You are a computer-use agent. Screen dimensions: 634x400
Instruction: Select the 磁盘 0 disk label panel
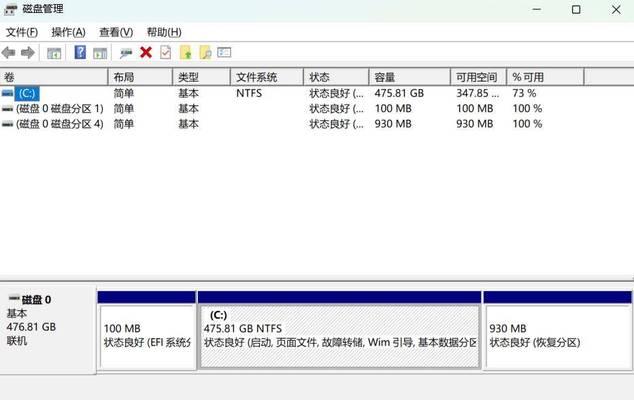click(48, 328)
